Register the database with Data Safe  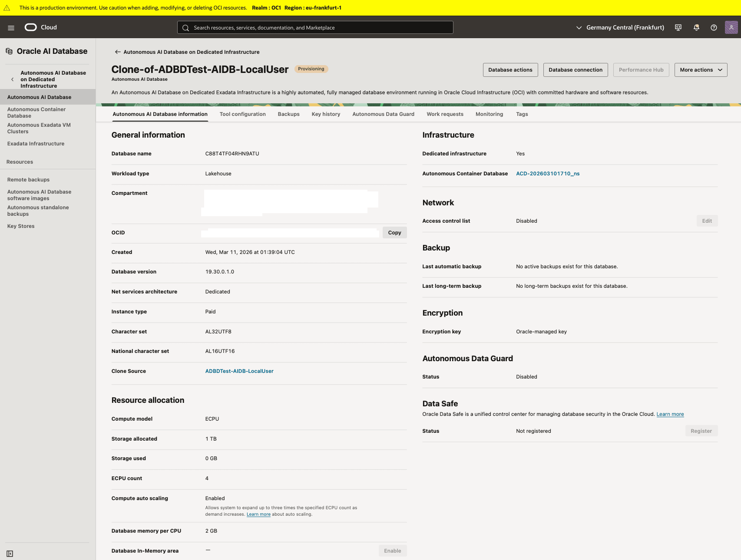point(701,431)
